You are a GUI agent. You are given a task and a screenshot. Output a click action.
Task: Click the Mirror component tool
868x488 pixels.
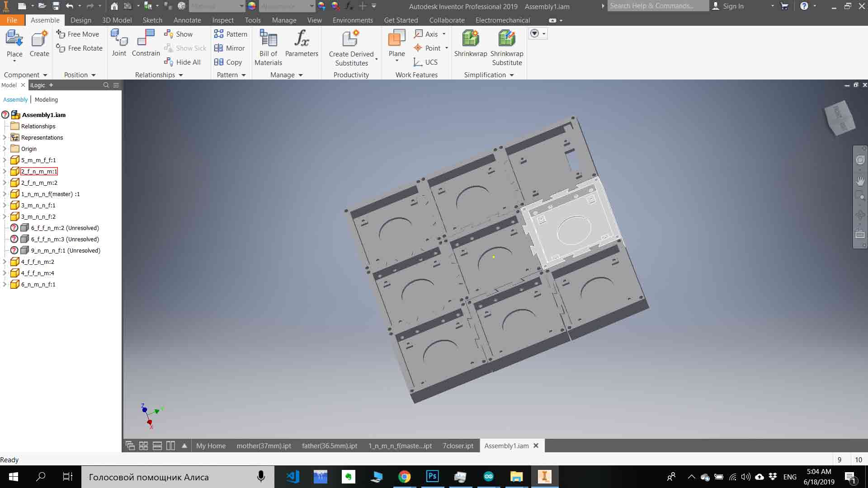(230, 48)
